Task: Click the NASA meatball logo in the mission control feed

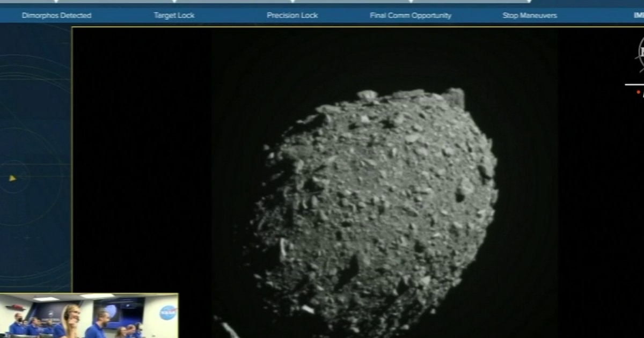Action: (x=167, y=313)
